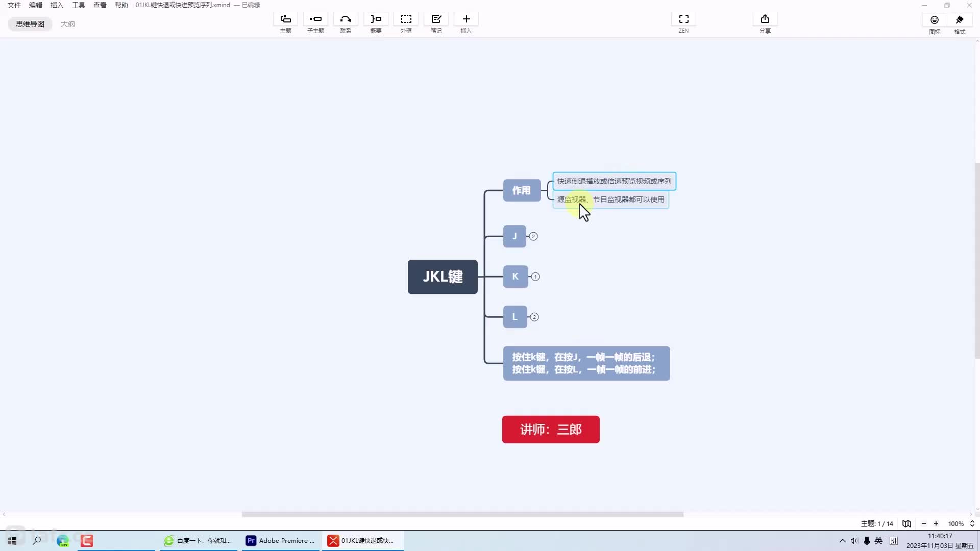Select the central JKL键 topic
980x551 pixels.
[443, 277]
